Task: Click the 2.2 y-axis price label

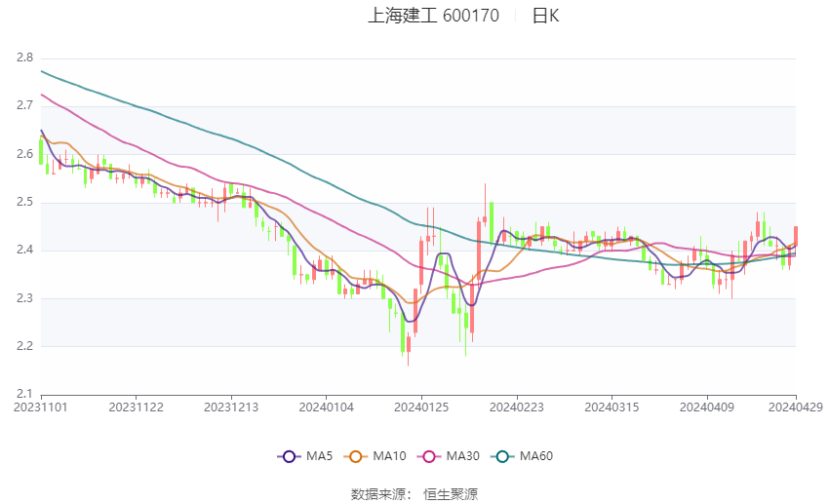Action: click(24, 346)
